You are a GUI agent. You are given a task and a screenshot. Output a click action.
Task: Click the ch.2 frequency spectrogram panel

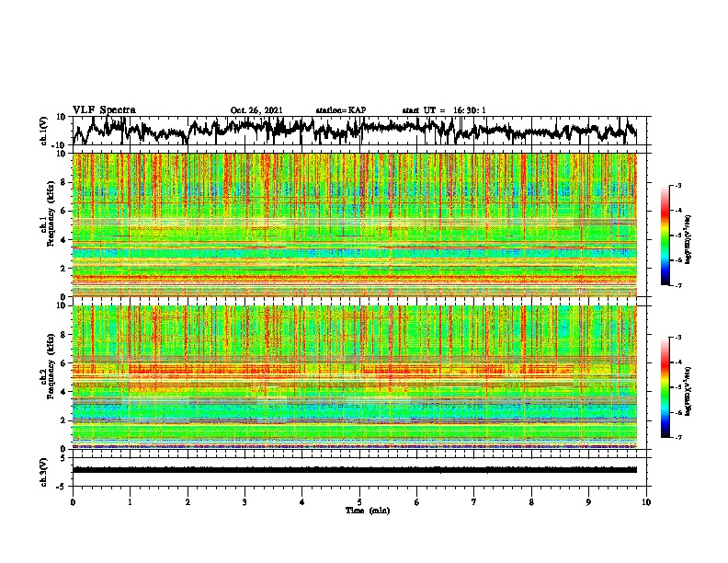tap(355, 377)
